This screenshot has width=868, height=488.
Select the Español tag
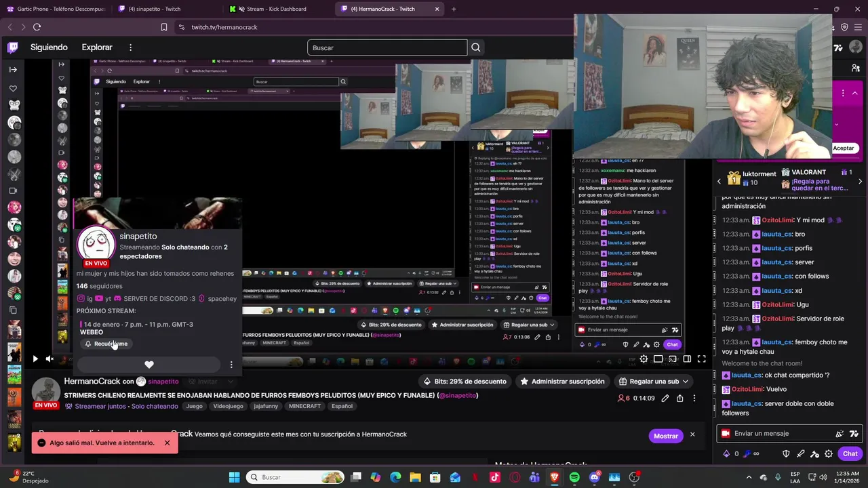pyautogui.click(x=342, y=406)
